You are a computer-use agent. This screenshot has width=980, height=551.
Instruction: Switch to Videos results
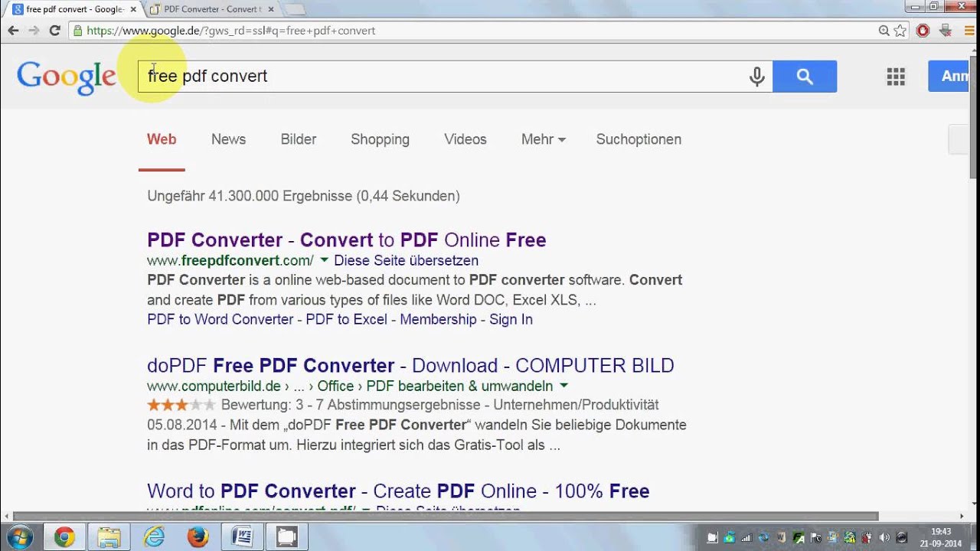[x=465, y=139]
